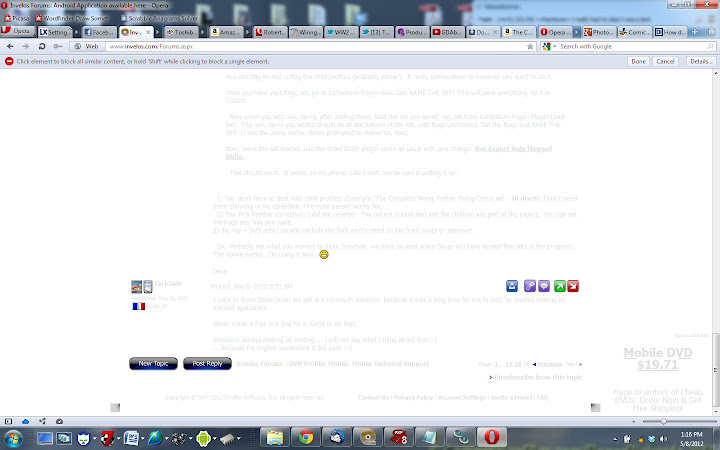Show hidden system tray icons
Viewport: 720px width, 450px height.
(x=615, y=439)
